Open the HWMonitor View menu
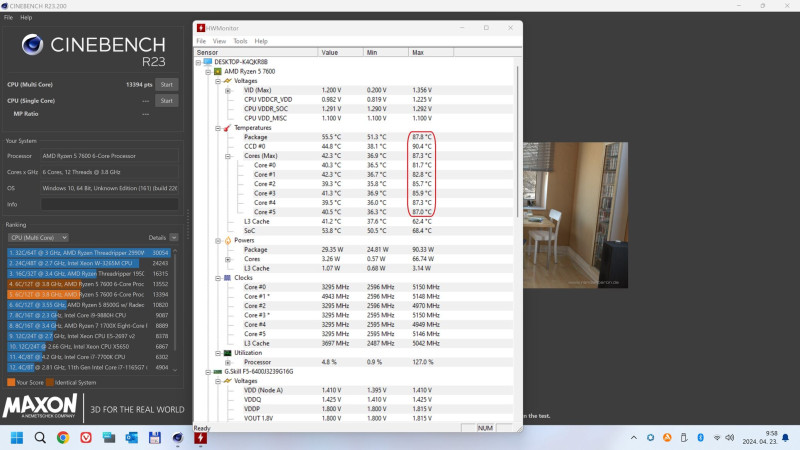Screen dimensions: 800x450 point(219,41)
